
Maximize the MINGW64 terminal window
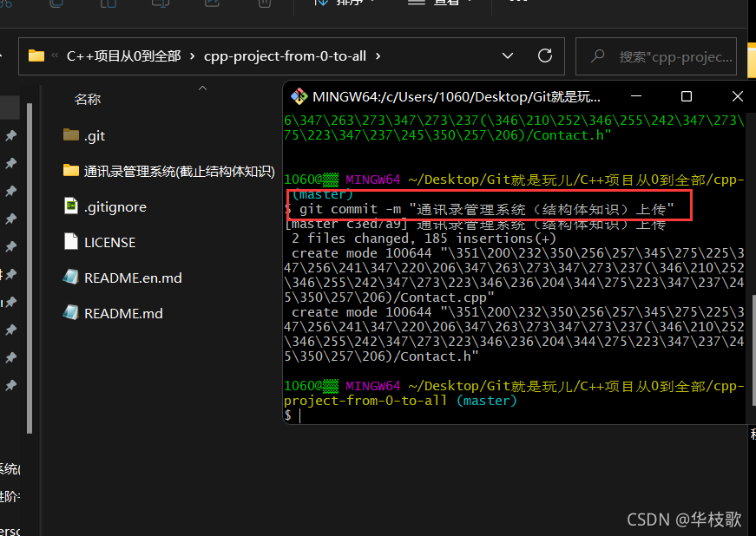coord(686,96)
